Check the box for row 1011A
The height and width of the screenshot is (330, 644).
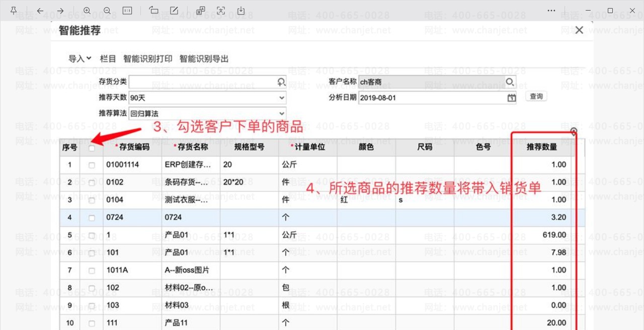pos(92,271)
